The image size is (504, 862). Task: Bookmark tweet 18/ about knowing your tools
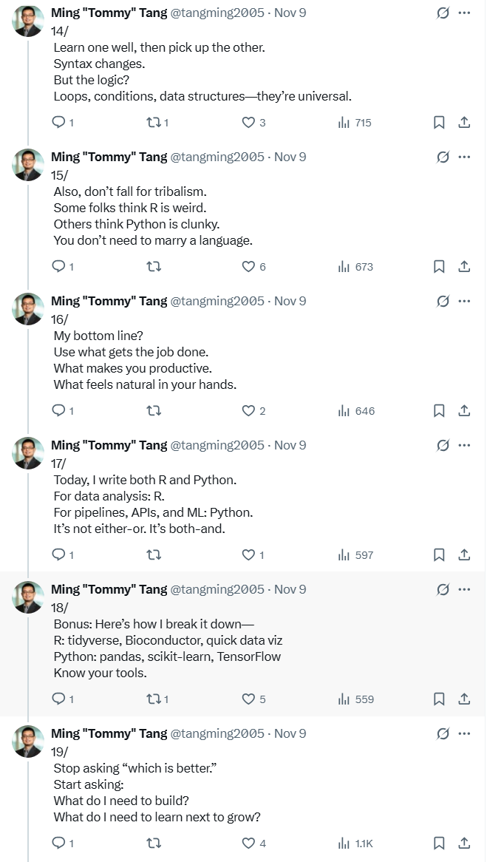(439, 699)
